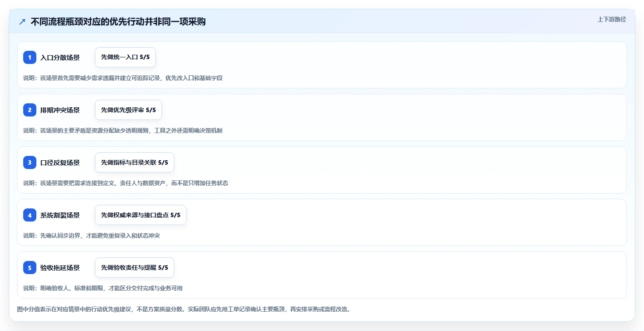Click the 排期冲突场景 heading
The width and height of the screenshot is (644, 331).
click(x=60, y=110)
